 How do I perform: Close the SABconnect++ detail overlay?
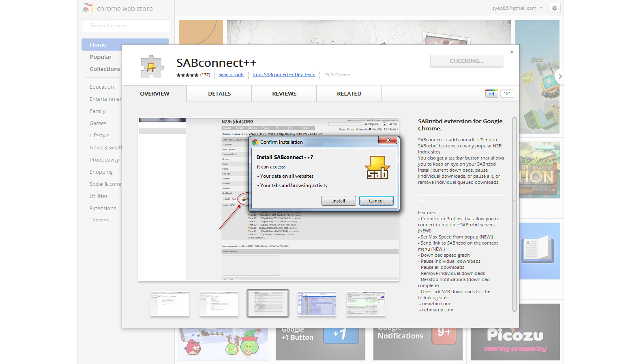point(512,52)
